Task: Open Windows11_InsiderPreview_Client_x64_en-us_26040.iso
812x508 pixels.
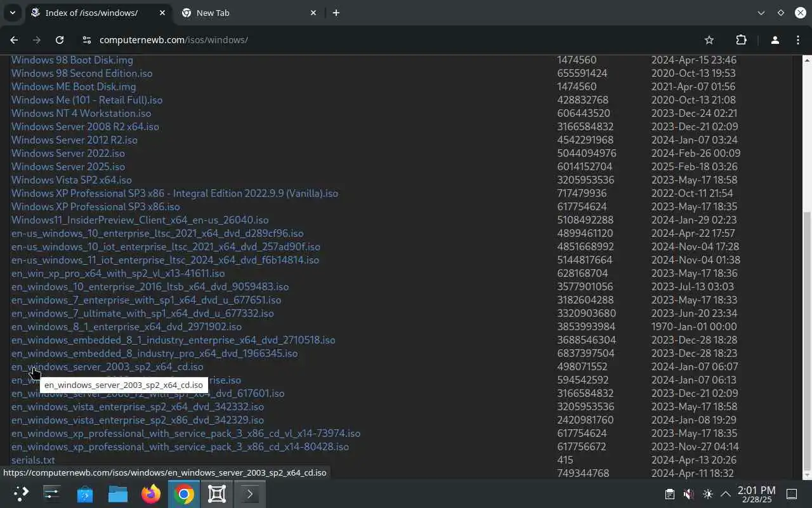Action: 140,220
